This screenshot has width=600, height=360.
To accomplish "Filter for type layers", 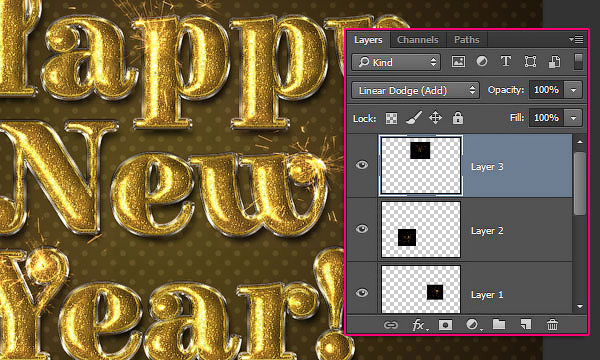I will click(x=506, y=62).
